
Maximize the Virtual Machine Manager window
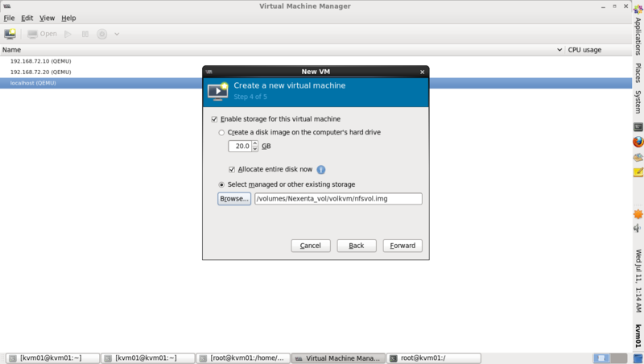tap(614, 6)
